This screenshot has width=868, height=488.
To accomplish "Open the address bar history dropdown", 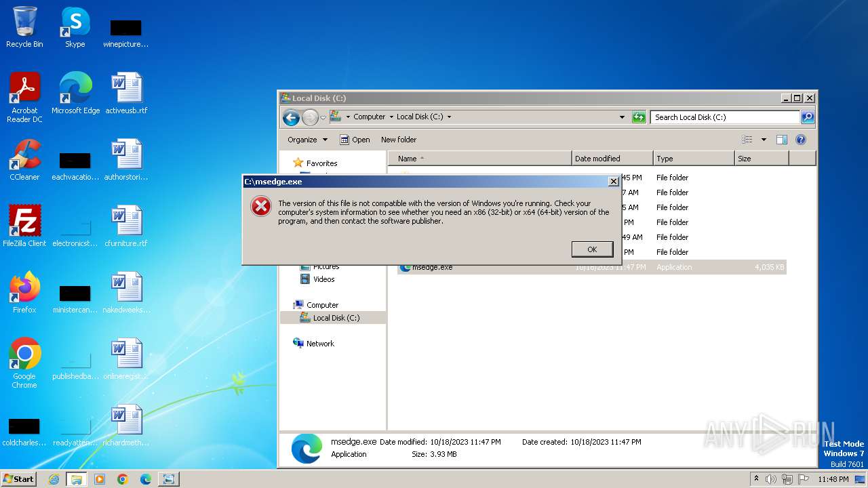I will (x=622, y=117).
